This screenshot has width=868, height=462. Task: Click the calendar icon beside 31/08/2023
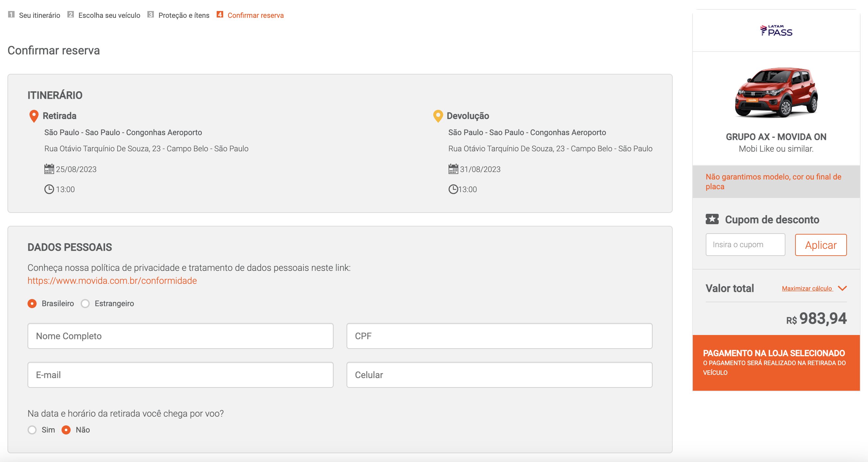(x=453, y=169)
